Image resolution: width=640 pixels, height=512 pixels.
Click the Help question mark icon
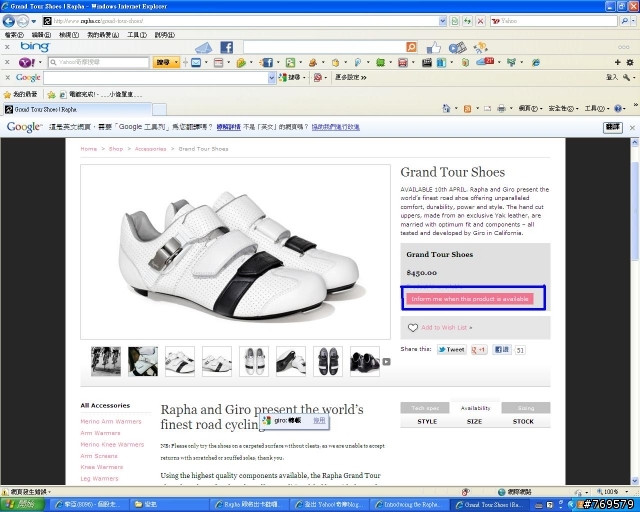click(618, 109)
